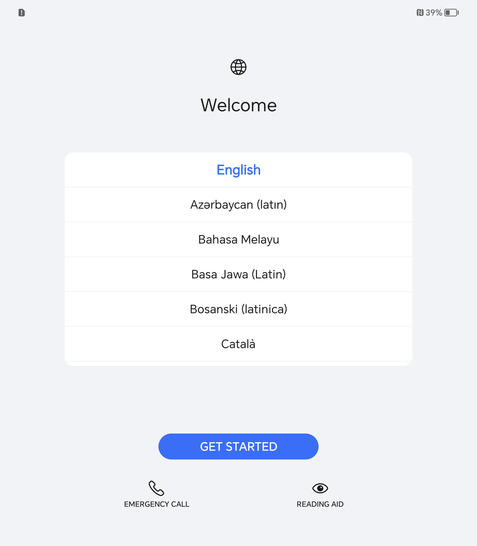
Task: Tap empty area below language list
Action: coord(238,399)
